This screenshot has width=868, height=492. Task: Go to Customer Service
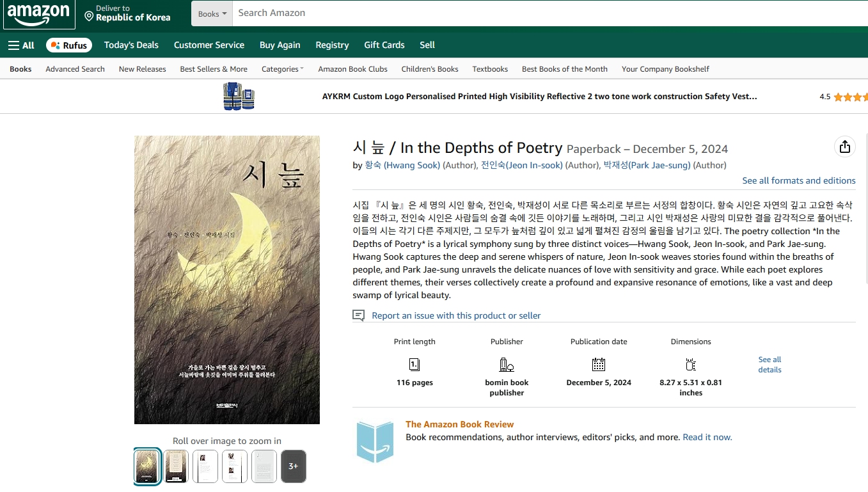pos(209,45)
